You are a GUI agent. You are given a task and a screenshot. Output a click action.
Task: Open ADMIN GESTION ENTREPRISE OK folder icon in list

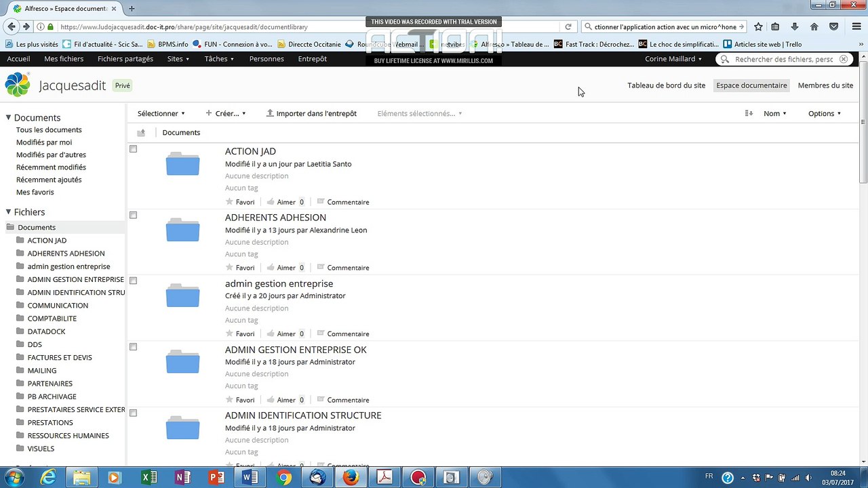pos(182,362)
